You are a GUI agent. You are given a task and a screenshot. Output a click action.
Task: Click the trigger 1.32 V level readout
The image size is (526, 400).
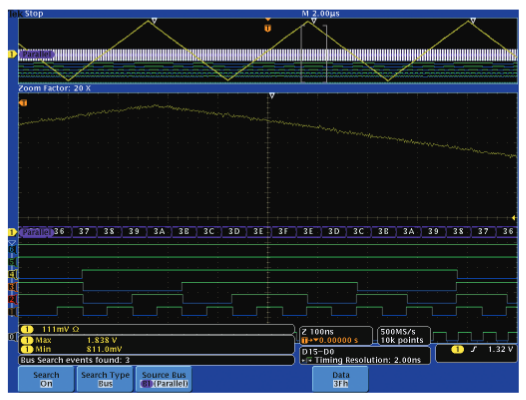click(501, 349)
